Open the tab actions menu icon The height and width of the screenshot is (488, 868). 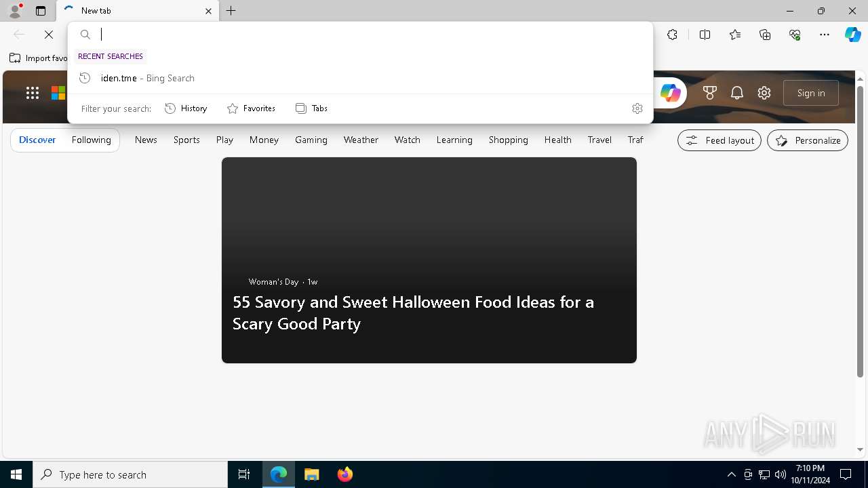pyautogui.click(x=41, y=11)
